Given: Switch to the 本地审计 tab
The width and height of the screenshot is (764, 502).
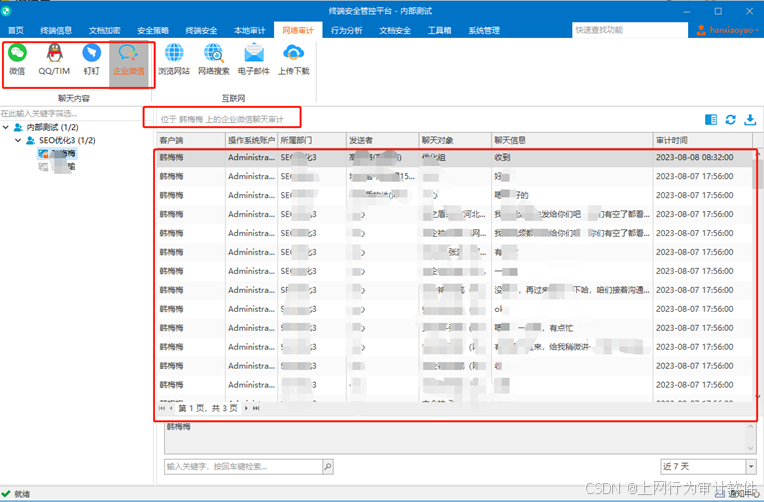Looking at the screenshot, I should 249,30.
